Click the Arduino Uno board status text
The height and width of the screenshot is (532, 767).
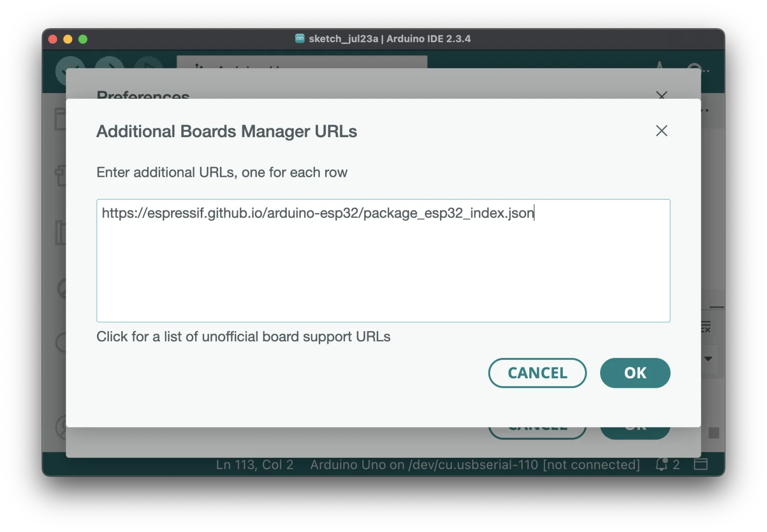tap(475, 464)
